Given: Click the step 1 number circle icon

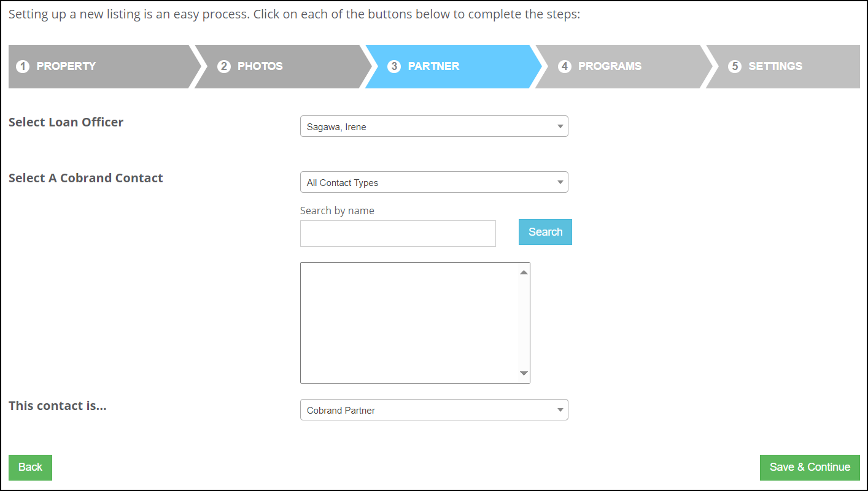Looking at the screenshot, I should pyautogui.click(x=23, y=66).
